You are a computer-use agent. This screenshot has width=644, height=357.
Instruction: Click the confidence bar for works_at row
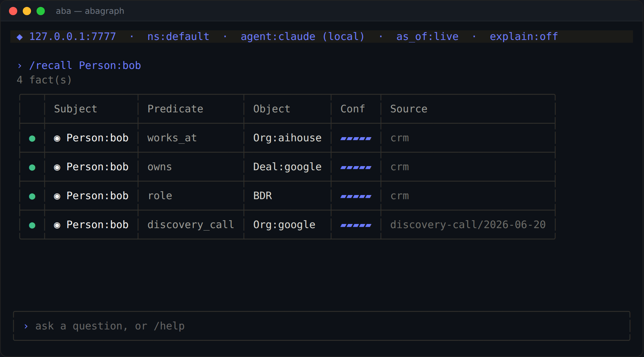[356, 139]
